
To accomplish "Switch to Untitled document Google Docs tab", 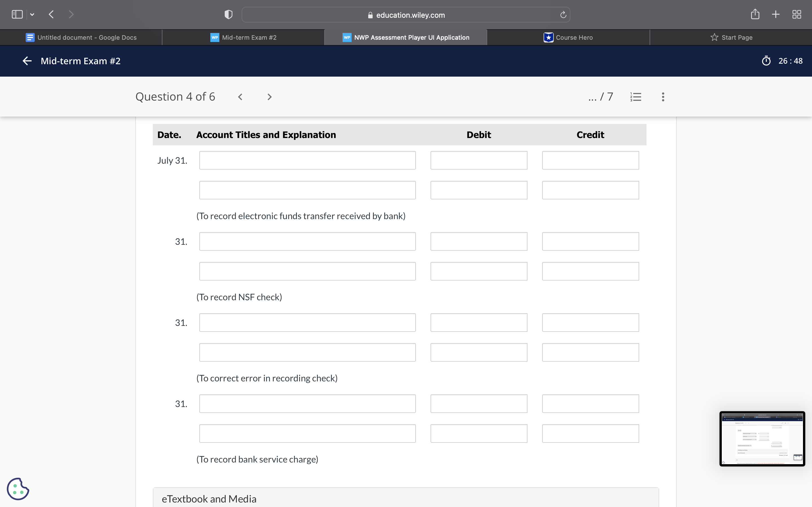I will click(81, 37).
